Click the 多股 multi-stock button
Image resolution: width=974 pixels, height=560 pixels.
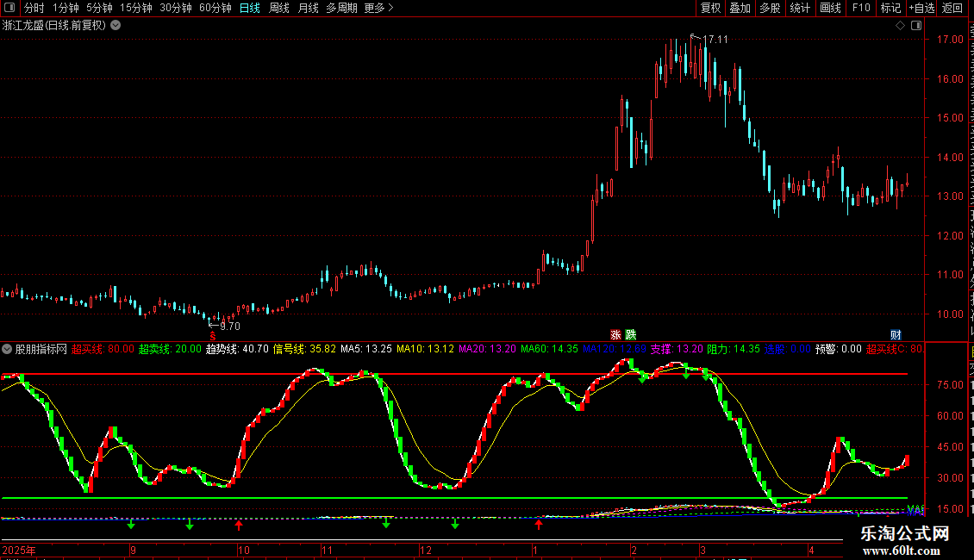click(770, 8)
